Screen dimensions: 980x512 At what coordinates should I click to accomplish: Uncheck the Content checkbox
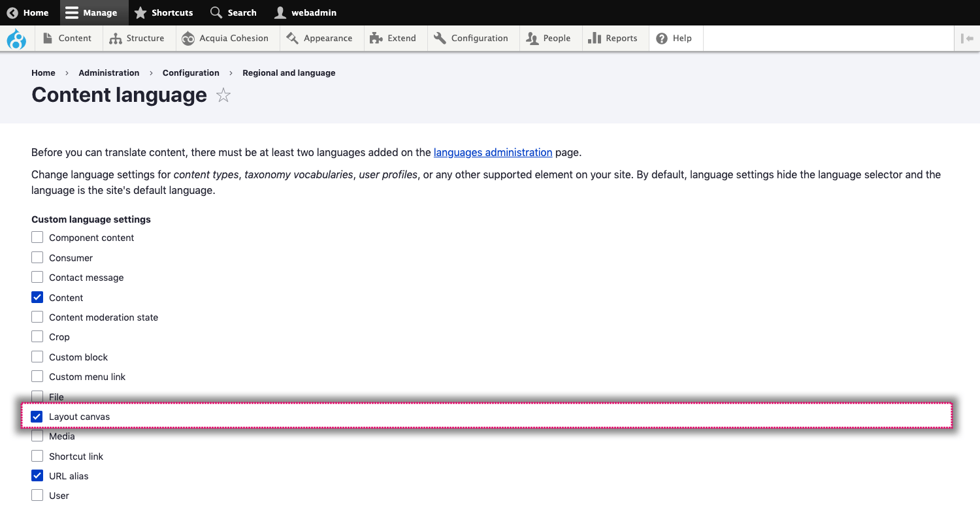[37, 297]
